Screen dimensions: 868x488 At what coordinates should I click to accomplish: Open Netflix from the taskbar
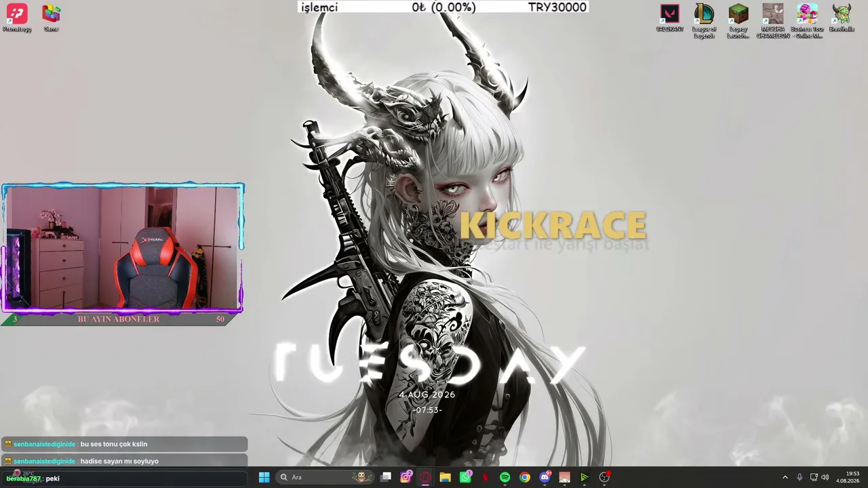click(485, 477)
